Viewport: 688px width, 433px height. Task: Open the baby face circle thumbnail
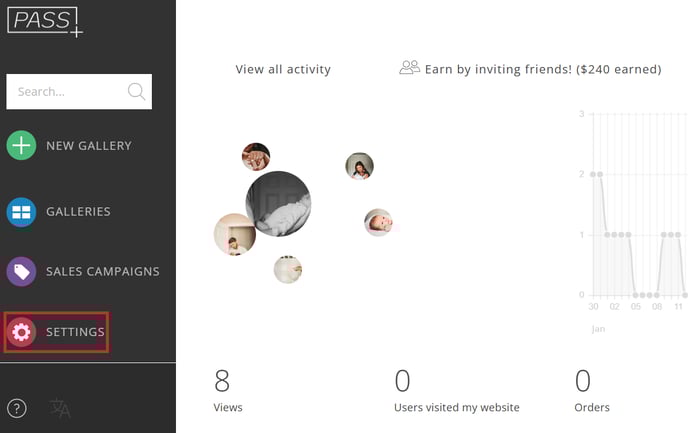(x=379, y=222)
